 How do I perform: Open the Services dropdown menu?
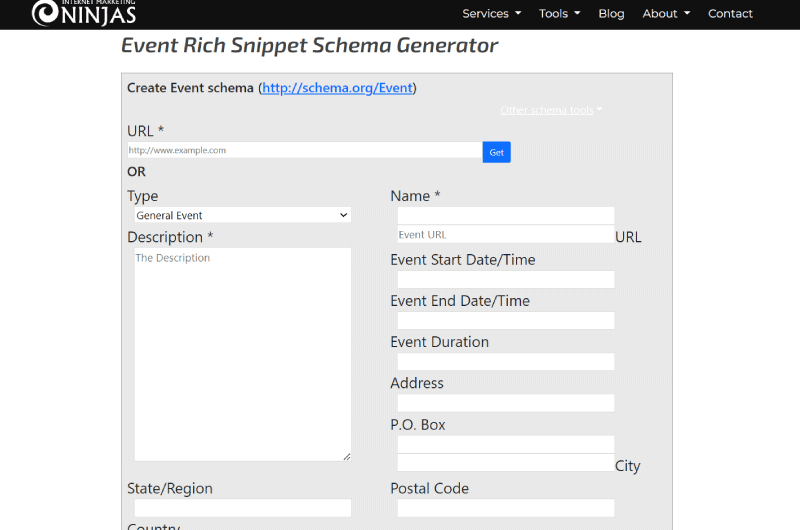click(x=491, y=14)
